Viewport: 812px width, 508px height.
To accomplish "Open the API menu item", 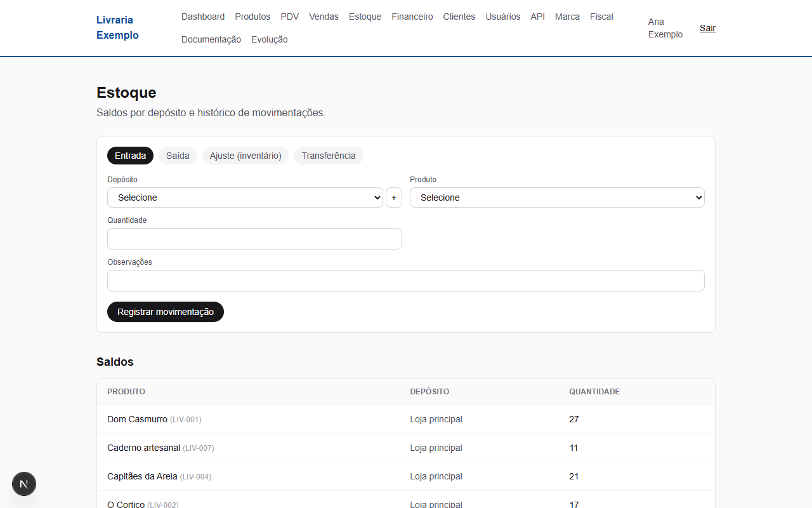I will (538, 17).
